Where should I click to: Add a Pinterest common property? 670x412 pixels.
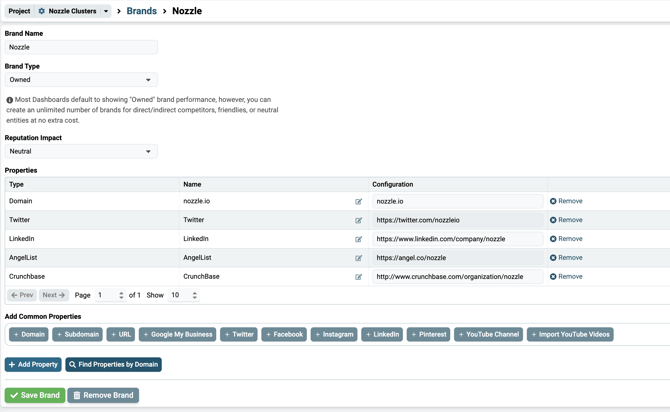tap(428, 334)
